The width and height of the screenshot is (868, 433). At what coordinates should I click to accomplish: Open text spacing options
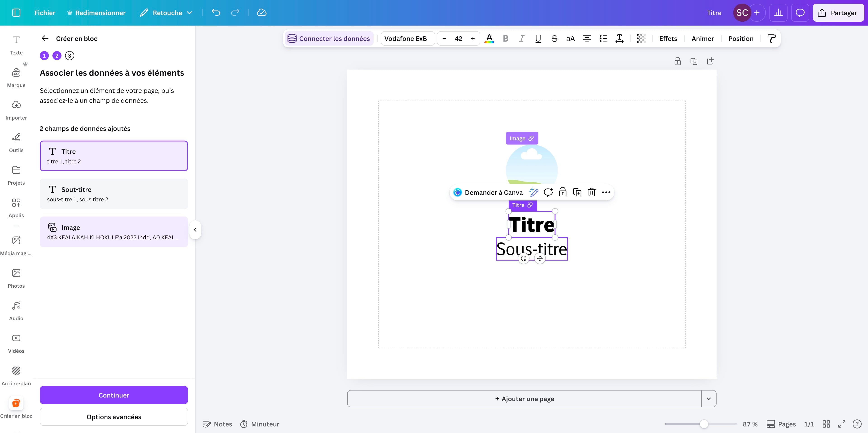click(619, 39)
